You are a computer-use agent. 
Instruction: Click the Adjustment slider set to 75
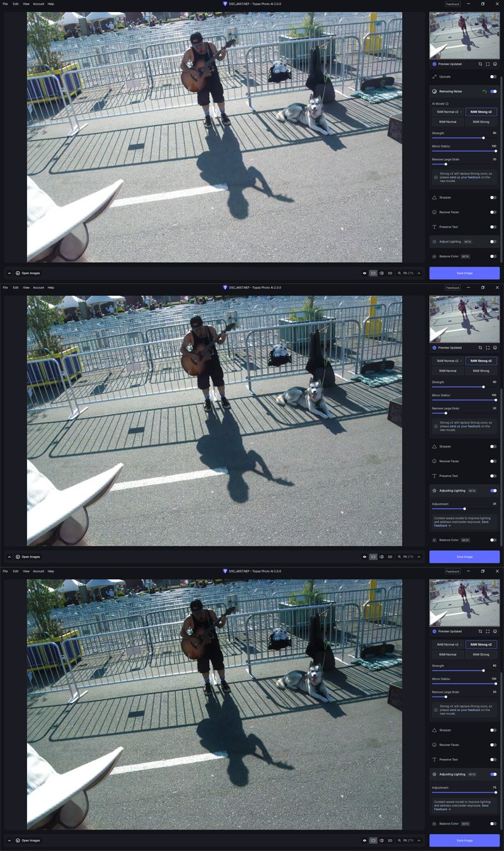[495, 792]
